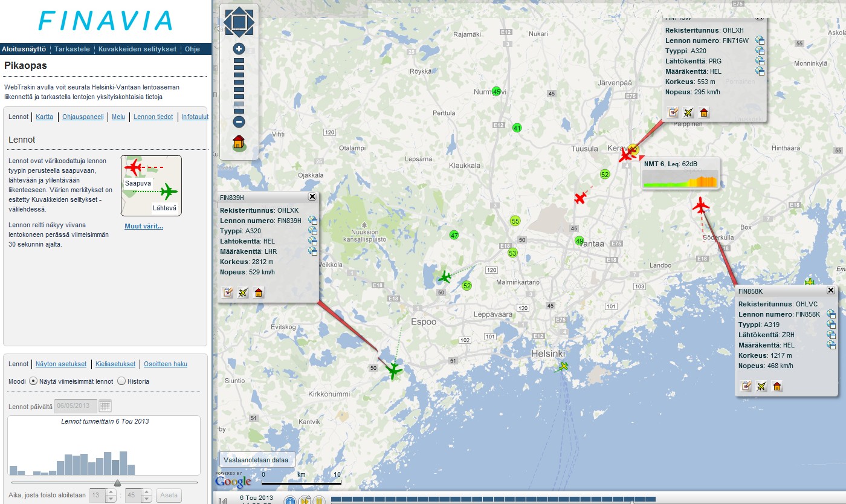Open lookup icon beside Lähtökenttä PRG

click(760, 61)
